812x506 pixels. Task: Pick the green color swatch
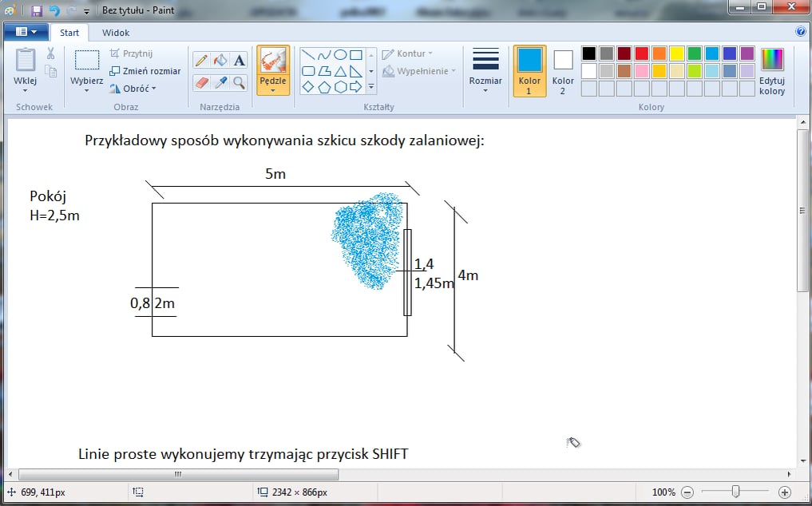click(x=695, y=53)
